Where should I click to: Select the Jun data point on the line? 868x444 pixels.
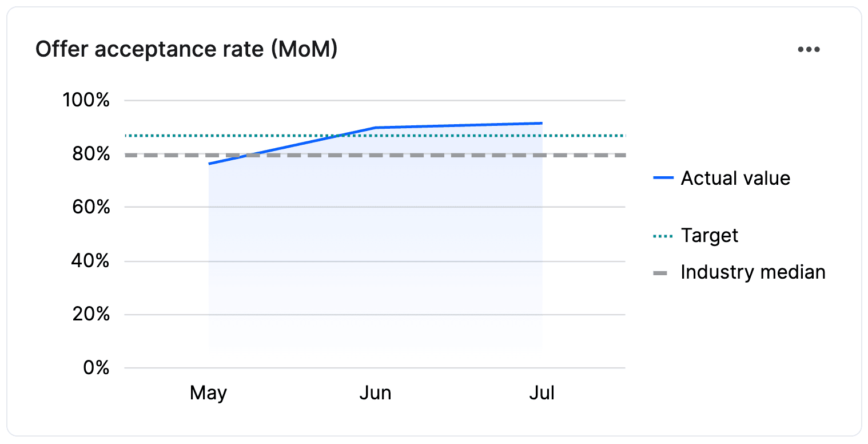click(376, 126)
